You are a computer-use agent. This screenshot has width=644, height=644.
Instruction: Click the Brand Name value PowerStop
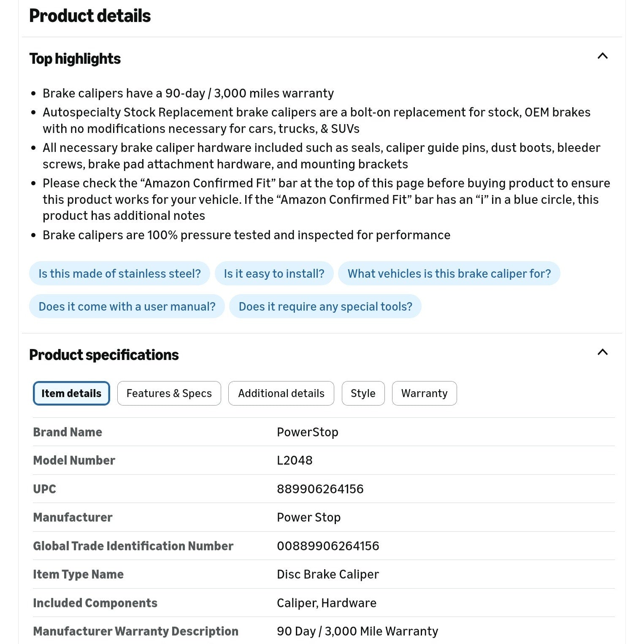[308, 432]
